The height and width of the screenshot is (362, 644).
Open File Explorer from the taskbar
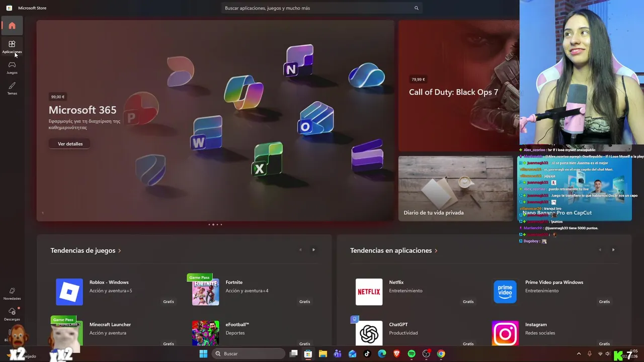click(323, 354)
